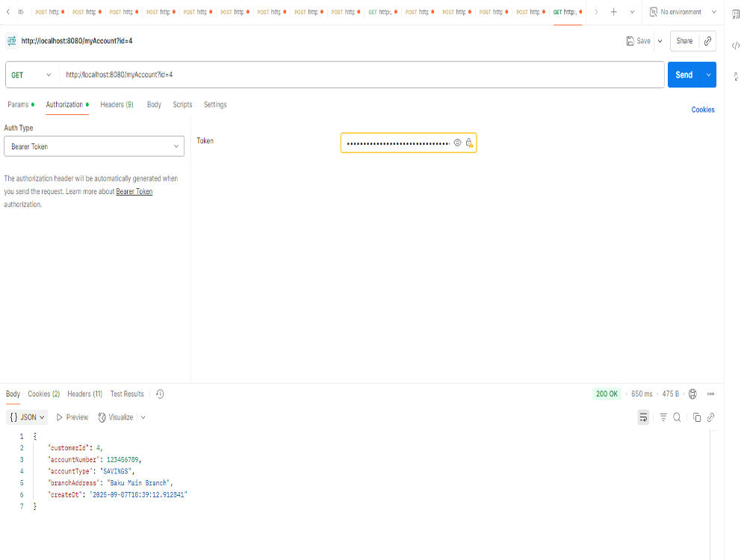Switch to the Params tab
This screenshot has height=560, width=747.
coord(20,105)
